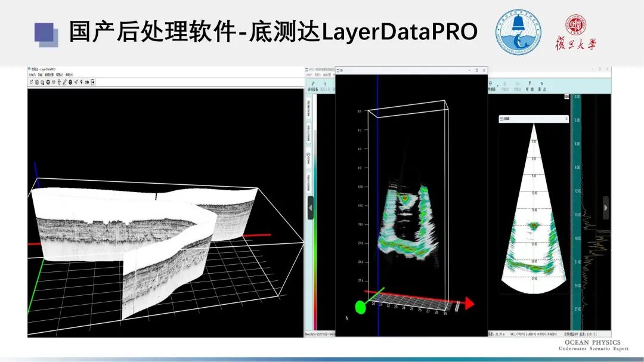Open the 文件 menu in LayerDataPRO window

tap(32, 75)
